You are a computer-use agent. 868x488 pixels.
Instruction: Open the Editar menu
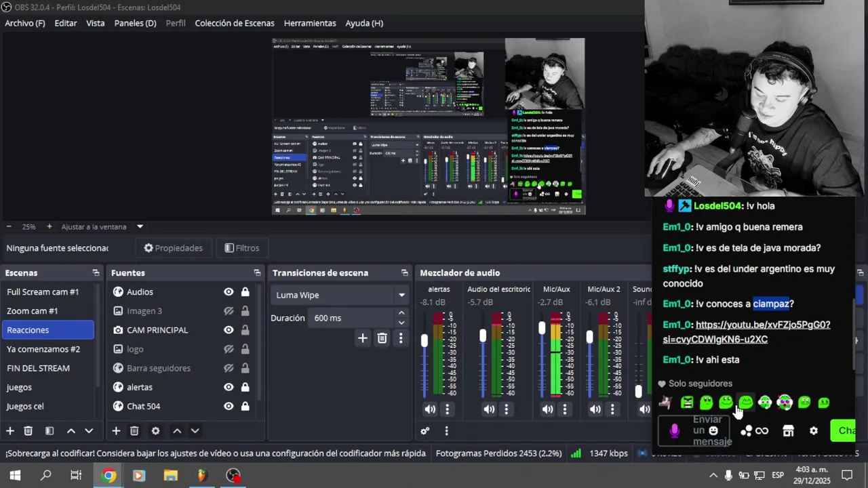tap(66, 23)
